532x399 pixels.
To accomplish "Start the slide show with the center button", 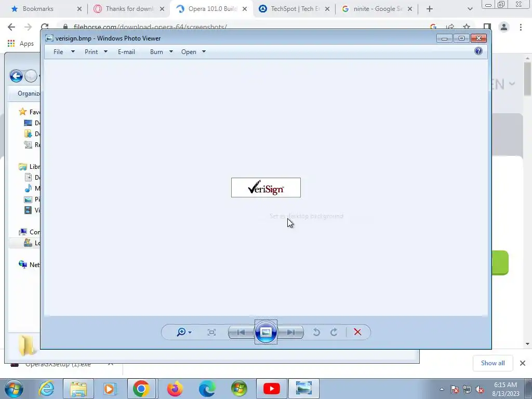I will point(266,332).
